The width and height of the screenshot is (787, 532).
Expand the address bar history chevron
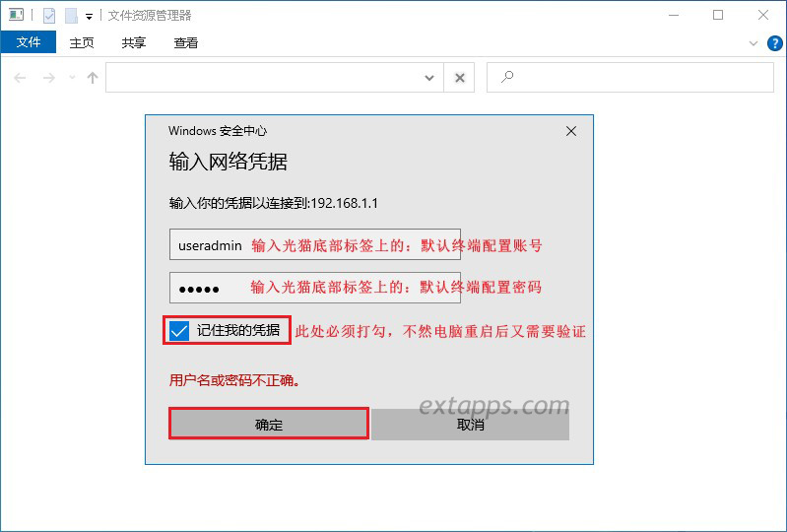(429, 78)
